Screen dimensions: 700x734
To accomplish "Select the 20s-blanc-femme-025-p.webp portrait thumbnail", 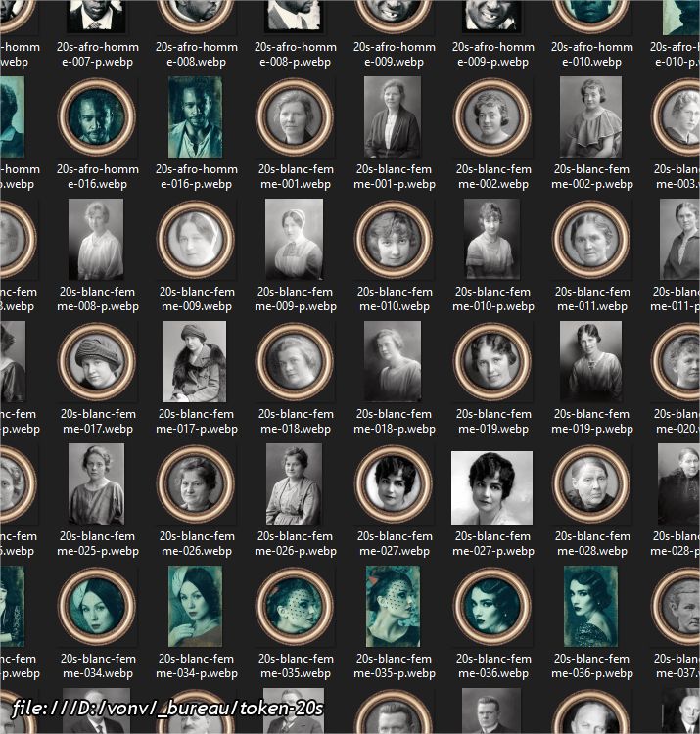I will (x=97, y=484).
